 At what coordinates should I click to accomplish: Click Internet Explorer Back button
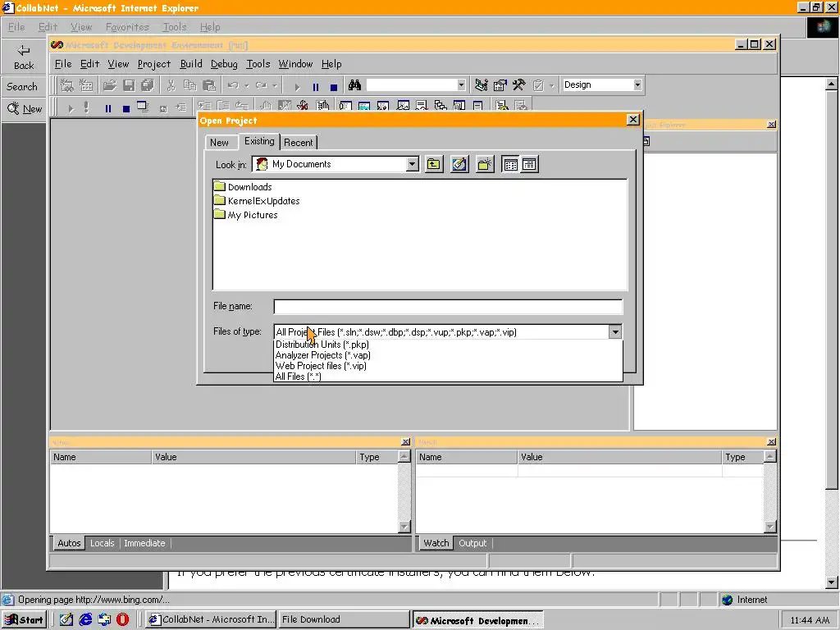[x=24, y=57]
